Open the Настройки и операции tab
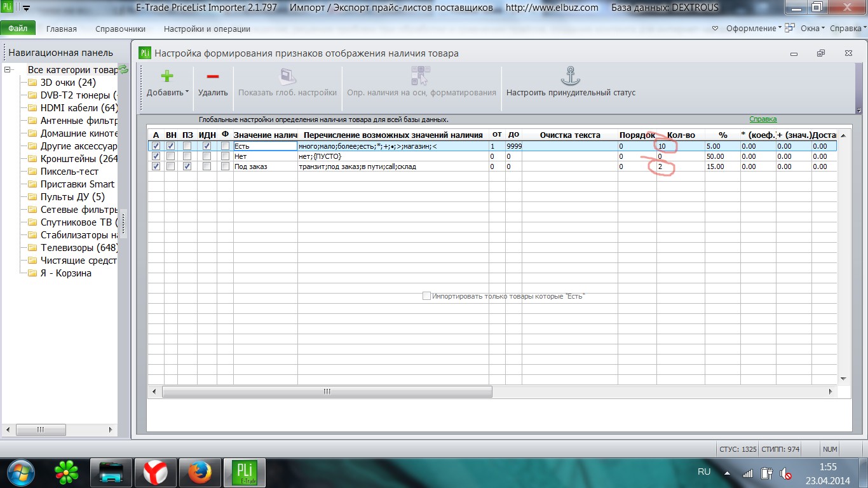The height and width of the screenshot is (488, 868). 207,29
